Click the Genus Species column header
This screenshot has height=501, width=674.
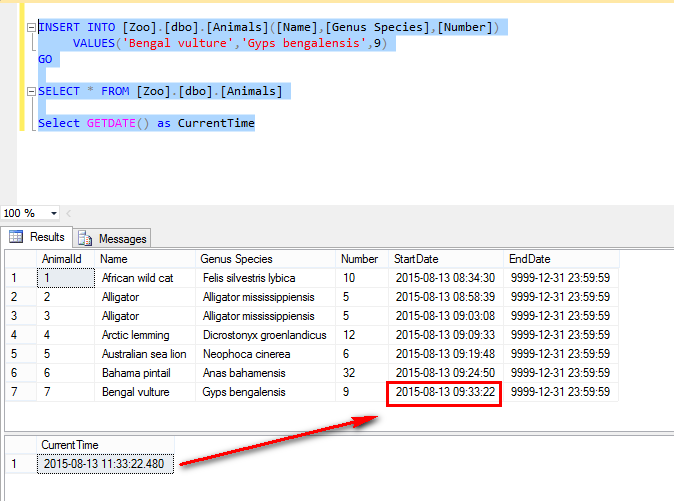pyautogui.click(x=265, y=259)
